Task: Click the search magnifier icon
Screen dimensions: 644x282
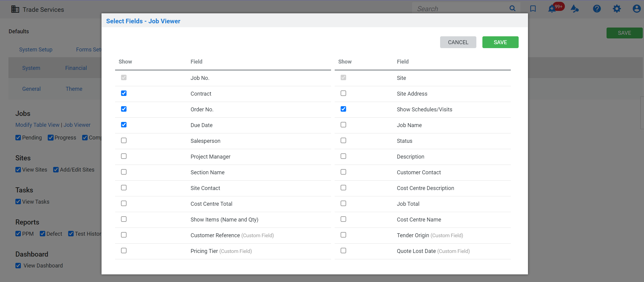Action: (x=512, y=8)
